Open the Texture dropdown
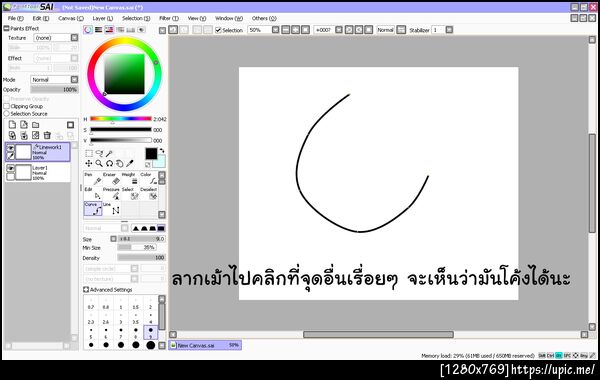 tap(74, 38)
